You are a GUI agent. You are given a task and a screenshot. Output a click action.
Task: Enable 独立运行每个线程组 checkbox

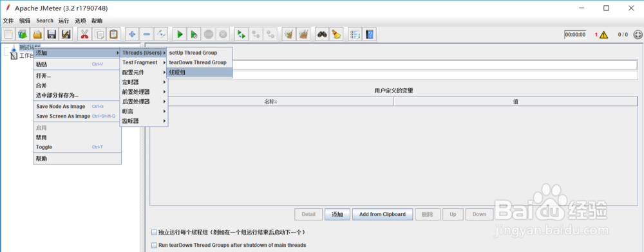pos(154,233)
